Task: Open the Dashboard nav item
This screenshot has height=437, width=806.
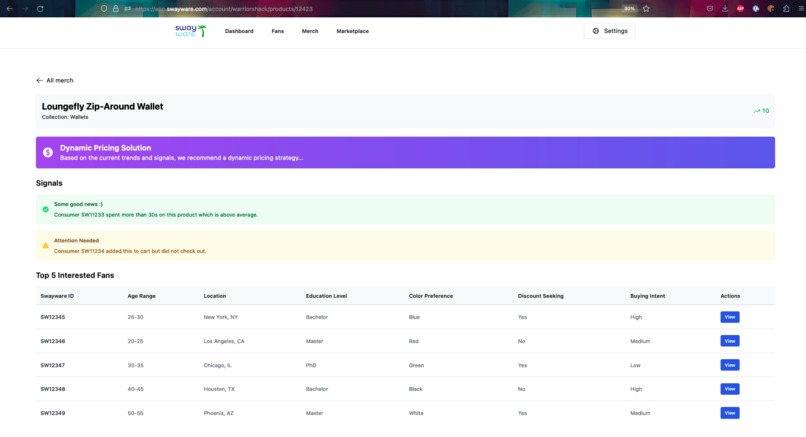Action: click(x=239, y=31)
